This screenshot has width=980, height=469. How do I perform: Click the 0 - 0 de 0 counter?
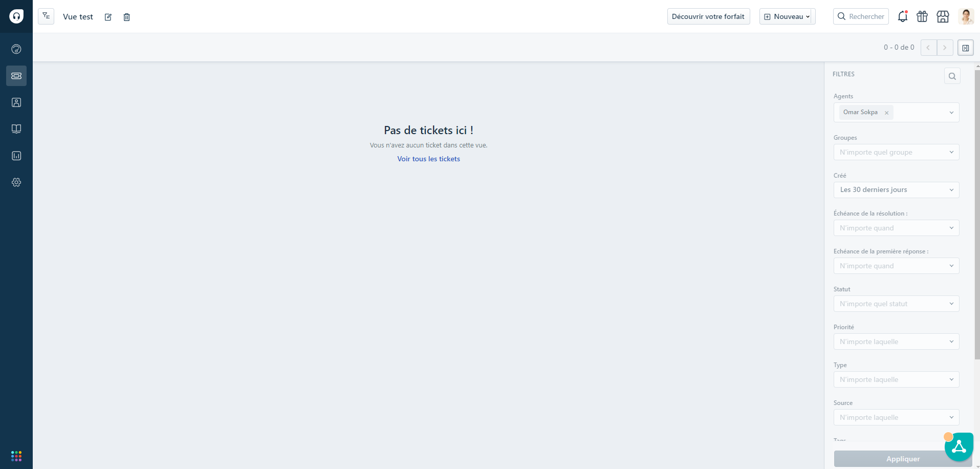tap(899, 48)
